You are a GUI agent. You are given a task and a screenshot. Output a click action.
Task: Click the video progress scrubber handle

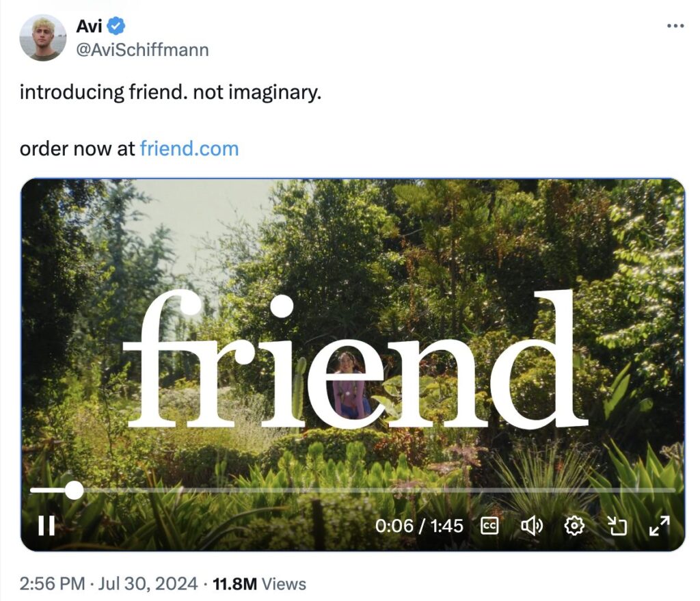[73, 490]
